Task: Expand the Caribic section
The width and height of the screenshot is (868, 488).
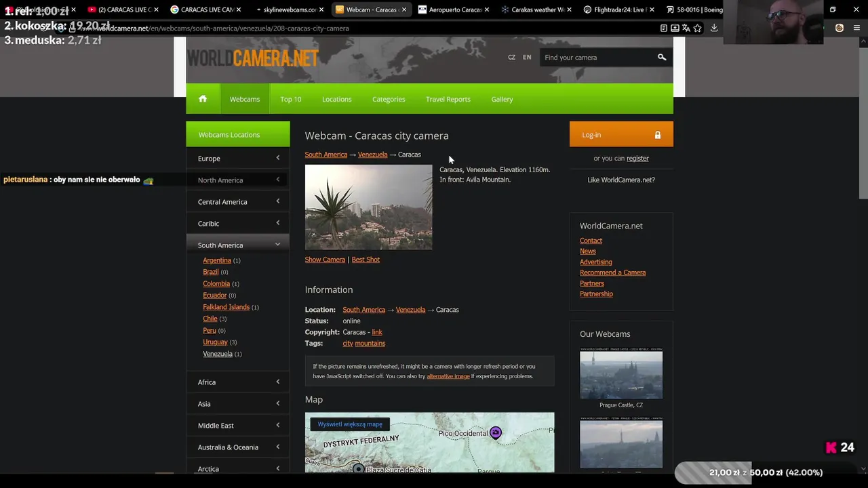Action: click(x=238, y=224)
